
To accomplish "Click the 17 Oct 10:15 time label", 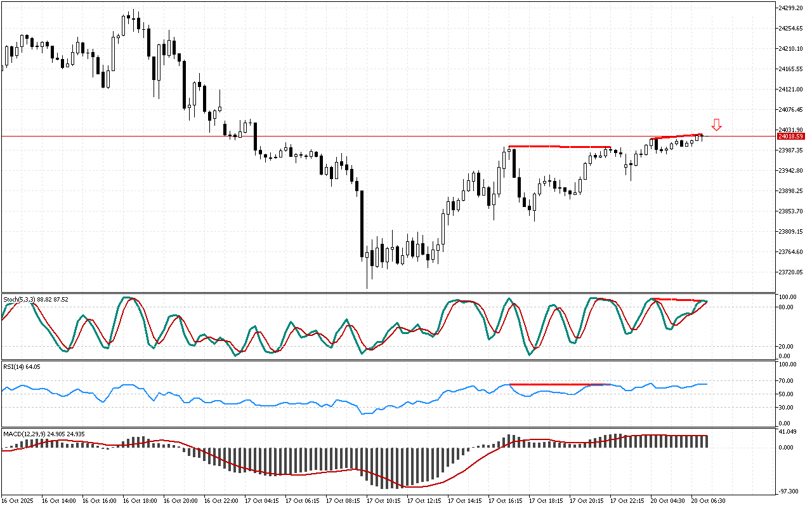I will [x=384, y=501].
